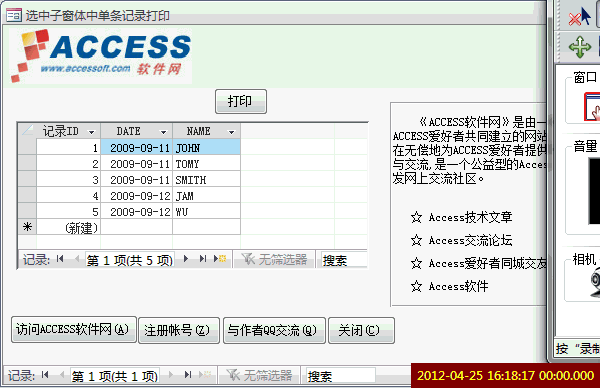Open the Access交流论坛 link

coord(470,240)
